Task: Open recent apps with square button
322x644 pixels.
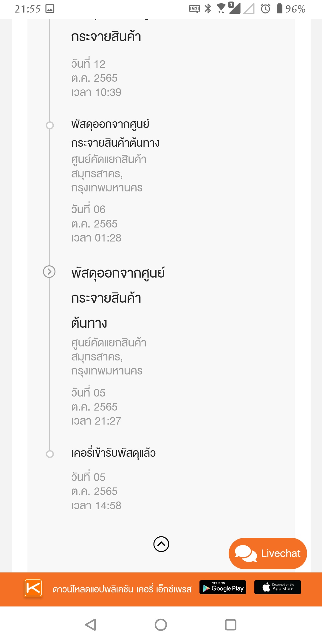Action: [230, 625]
